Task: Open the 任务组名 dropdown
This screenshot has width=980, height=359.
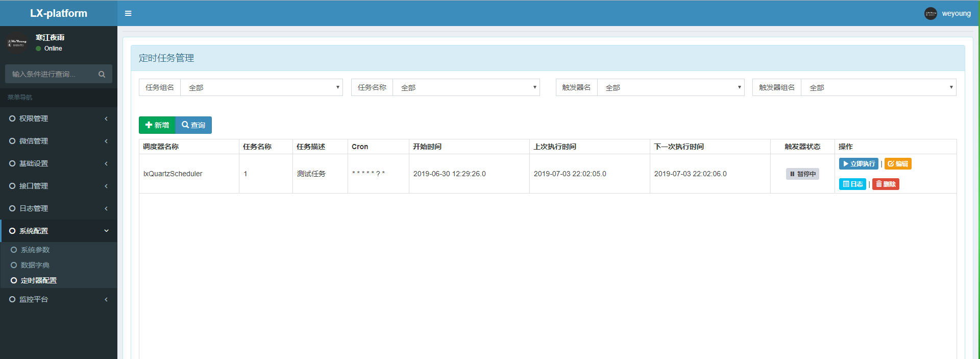Action: coord(261,87)
